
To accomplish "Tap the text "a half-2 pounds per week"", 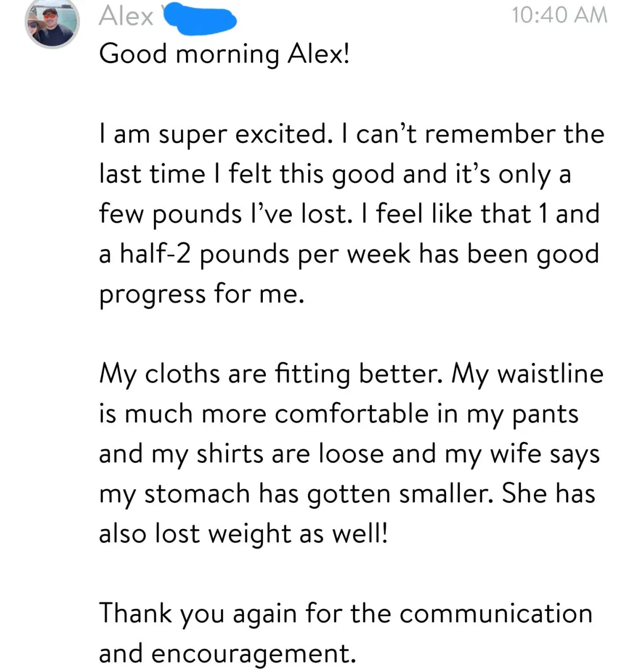I will tap(254, 254).
